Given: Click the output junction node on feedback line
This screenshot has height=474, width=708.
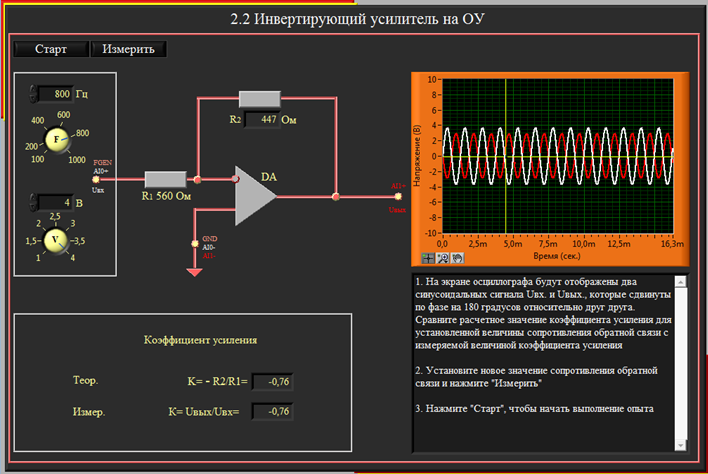Looking at the screenshot, I should 335,197.
